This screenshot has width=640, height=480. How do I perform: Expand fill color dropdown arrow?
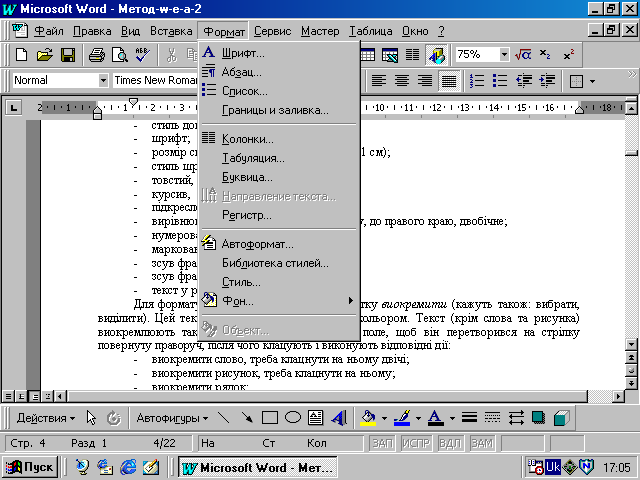coord(384,418)
